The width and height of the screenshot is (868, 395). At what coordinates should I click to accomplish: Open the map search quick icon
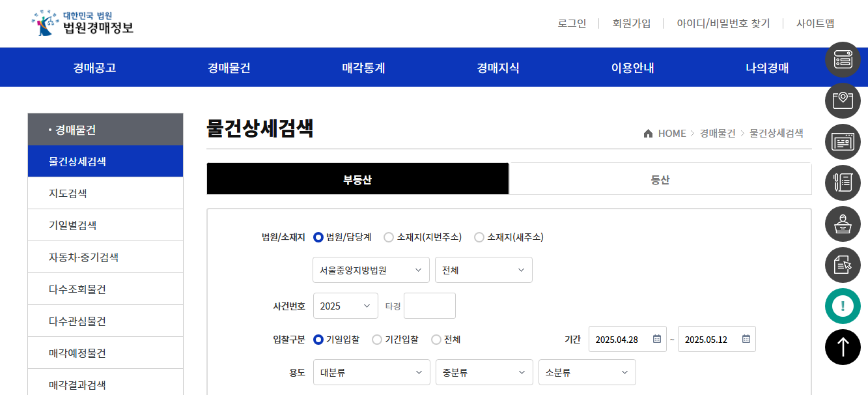[843, 100]
